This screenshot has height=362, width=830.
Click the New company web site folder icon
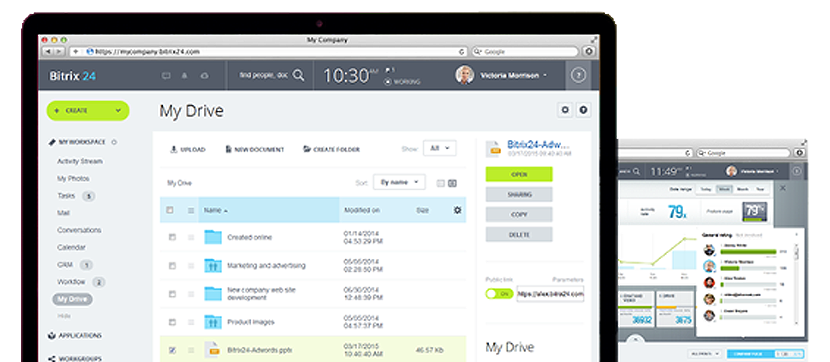pyautogui.click(x=213, y=294)
